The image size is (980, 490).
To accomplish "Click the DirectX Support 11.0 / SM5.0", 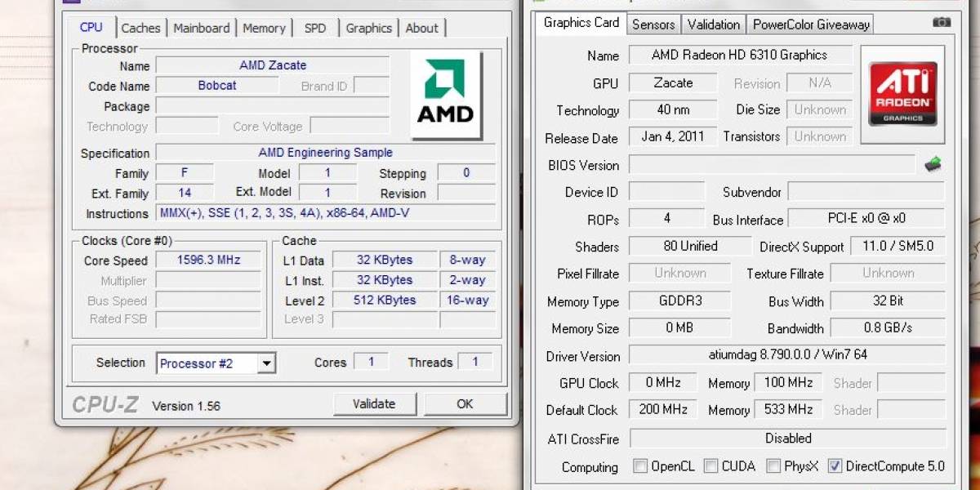I will (898, 246).
